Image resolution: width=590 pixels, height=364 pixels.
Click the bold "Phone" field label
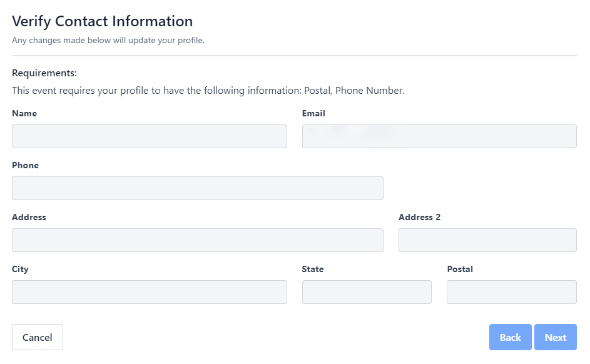pos(25,165)
